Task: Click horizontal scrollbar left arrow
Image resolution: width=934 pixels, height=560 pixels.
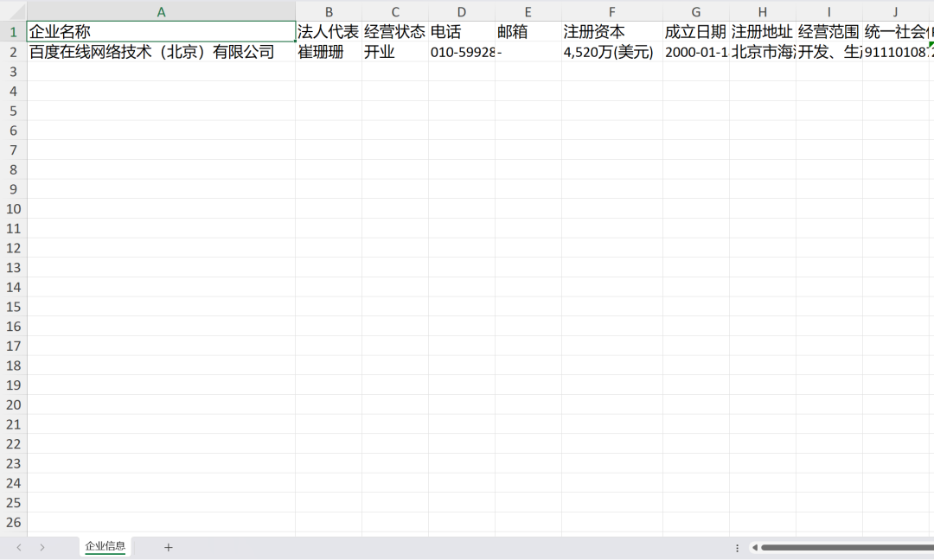Action: click(755, 548)
